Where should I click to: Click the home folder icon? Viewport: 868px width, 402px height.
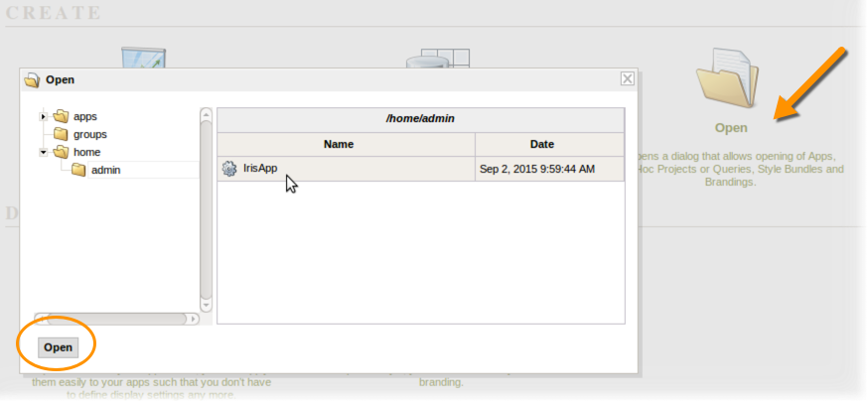pos(61,152)
